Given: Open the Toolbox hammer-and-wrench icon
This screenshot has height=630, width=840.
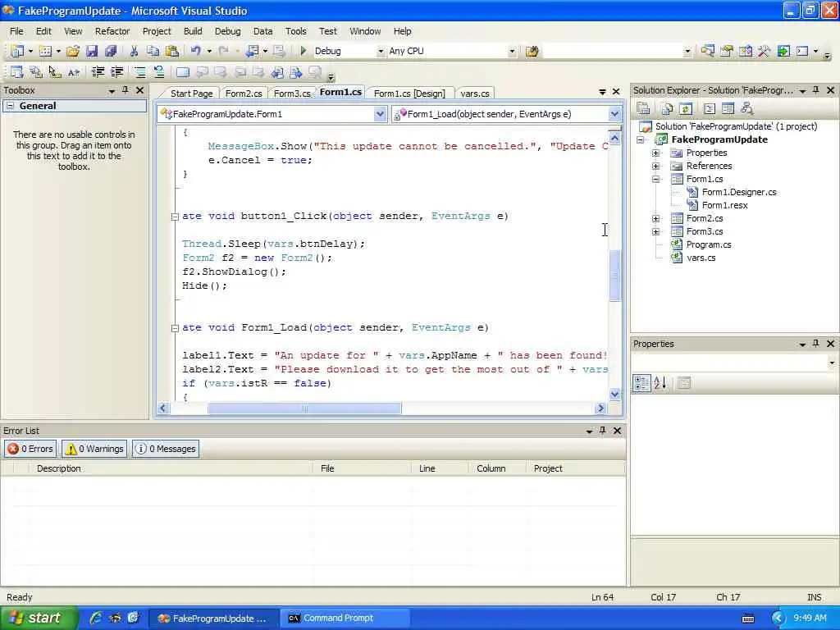Looking at the screenshot, I should click(x=765, y=52).
